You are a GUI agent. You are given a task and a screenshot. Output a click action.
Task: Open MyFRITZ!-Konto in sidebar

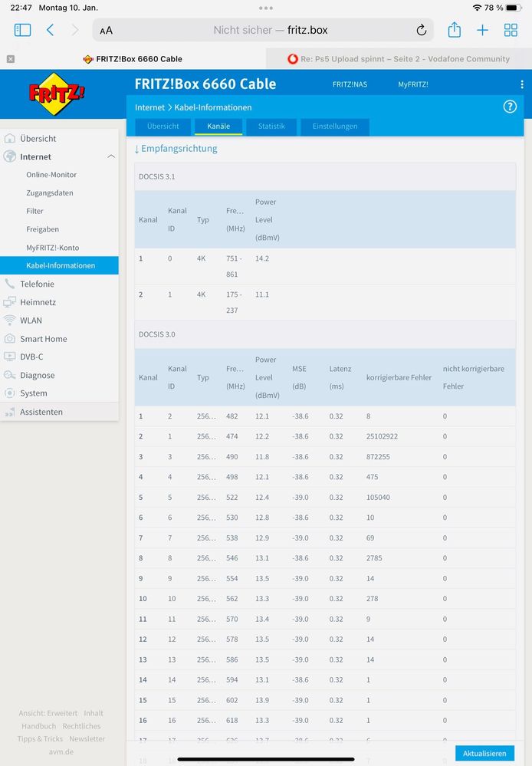pyautogui.click(x=53, y=248)
